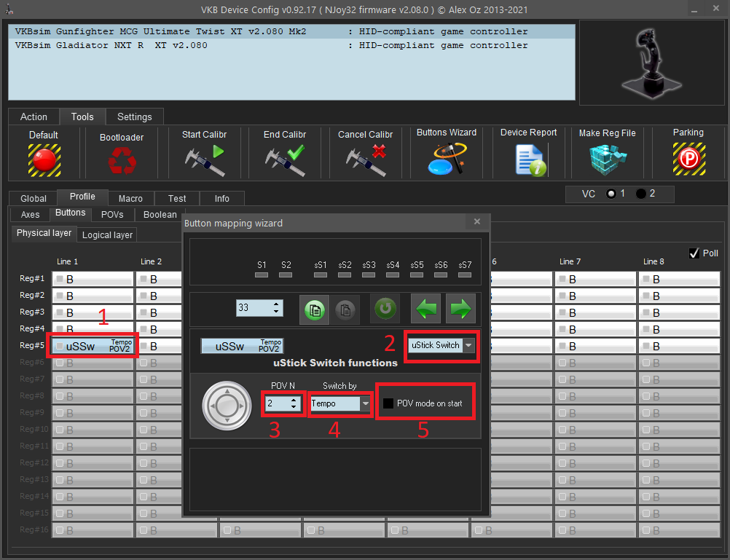Open the Switch by Tempo dropdown
Viewport: 730px width, 560px height.
366,403
